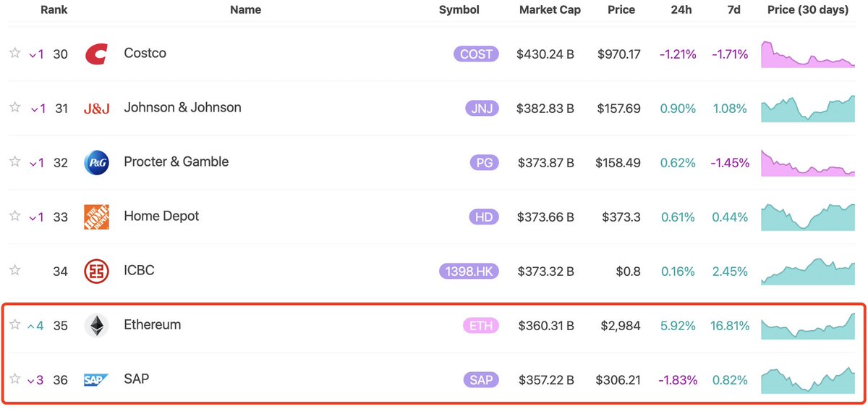Click SAP price $306.21
The height and width of the screenshot is (412, 868).
tap(618, 380)
